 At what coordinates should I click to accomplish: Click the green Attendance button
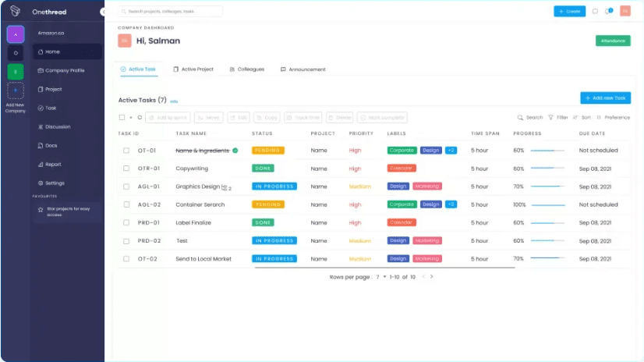tap(613, 41)
